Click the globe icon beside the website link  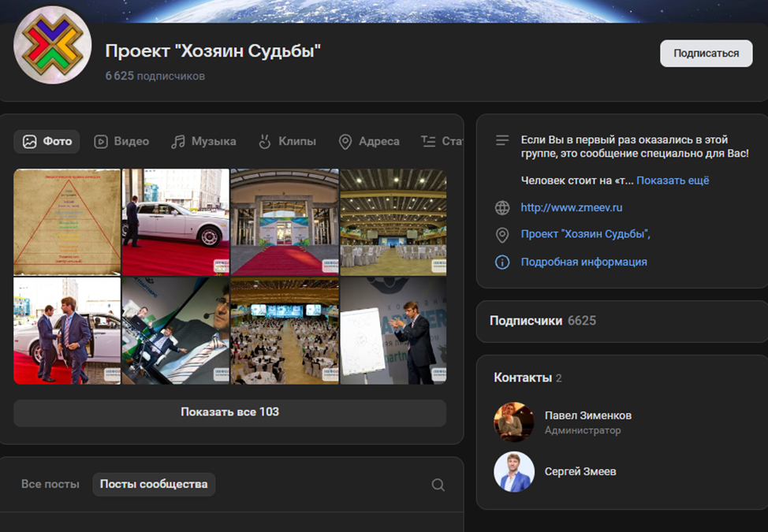502,207
